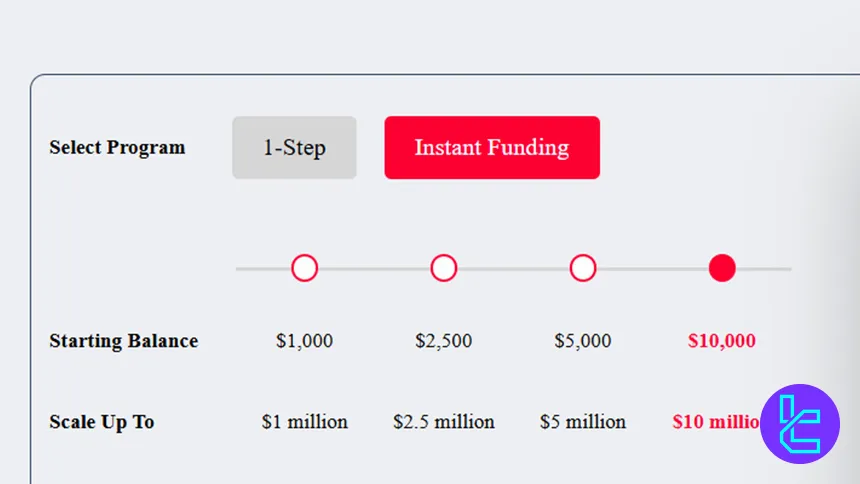
Task: Pick the $5,000 starting balance label
Action: [x=583, y=341]
